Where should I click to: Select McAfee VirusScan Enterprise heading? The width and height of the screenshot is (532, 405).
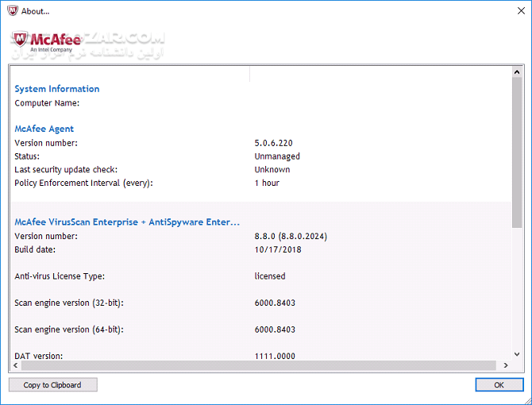tap(127, 222)
